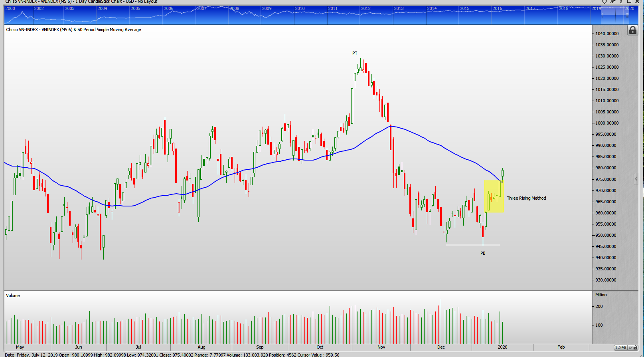Select the 'PB' bottom text label
644x357 pixels.
(483, 253)
